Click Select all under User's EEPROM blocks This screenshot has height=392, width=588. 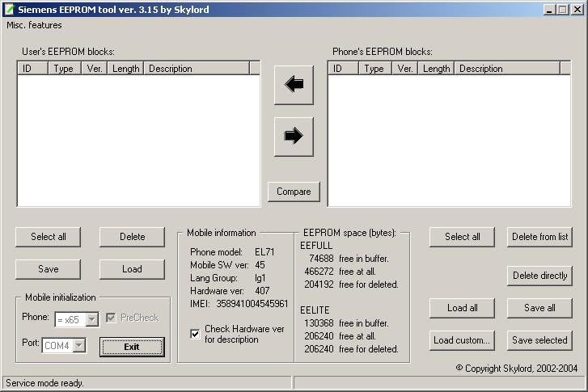48,237
